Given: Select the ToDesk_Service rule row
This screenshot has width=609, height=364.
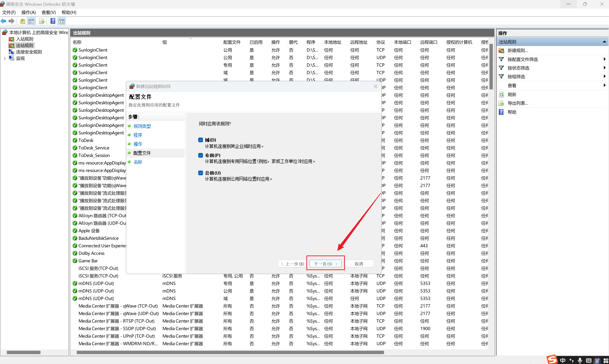Looking at the screenshot, I should [x=94, y=148].
